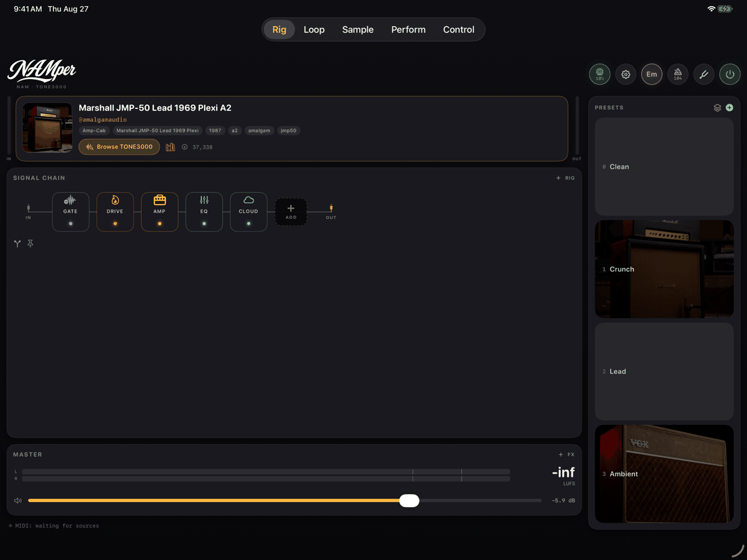Click the Amp-Cab tag
The width and height of the screenshot is (747, 560).
coord(94,131)
